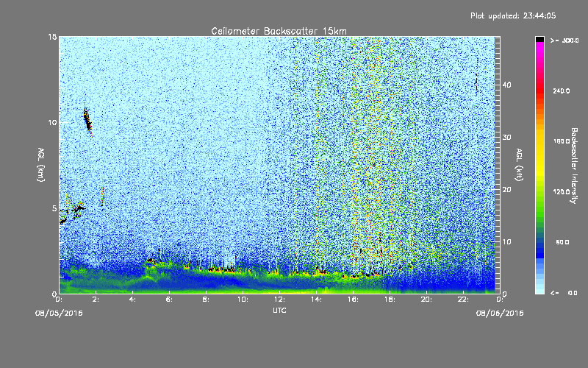This screenshot has width=588, height=368.
Task: Click the black cloud patch near 5 km
Action: pos(79,208)
